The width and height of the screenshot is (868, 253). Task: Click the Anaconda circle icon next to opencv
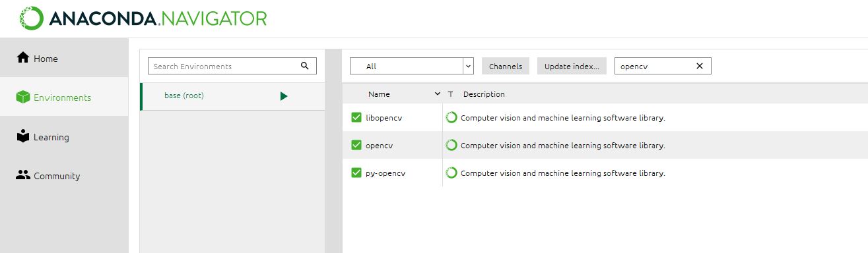pyautogui.click(x=451, y=145)
